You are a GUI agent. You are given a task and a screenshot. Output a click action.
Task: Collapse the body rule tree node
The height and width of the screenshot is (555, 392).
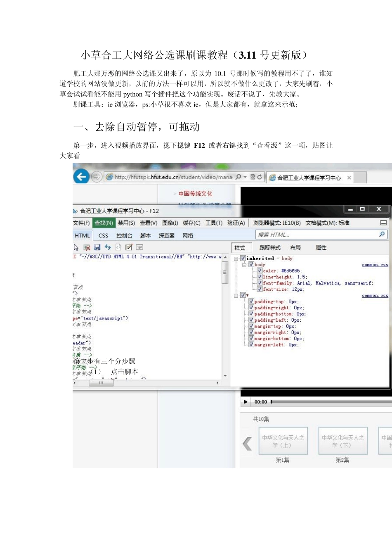(244, 264)
